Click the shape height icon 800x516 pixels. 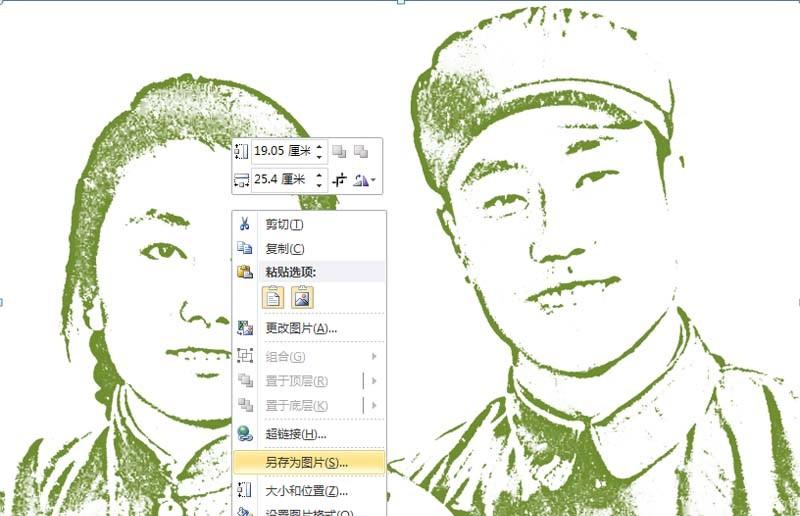pos(241,151)
